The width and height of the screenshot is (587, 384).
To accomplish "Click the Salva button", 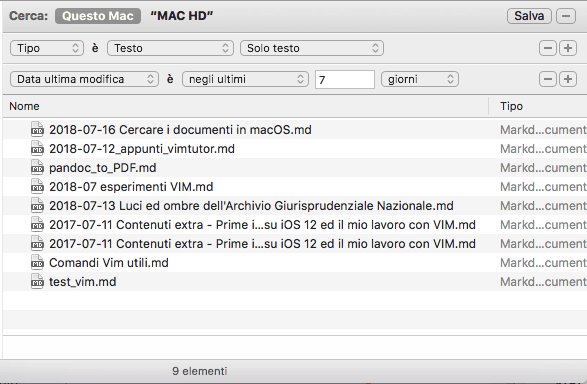I will pyautogui.click(x=529, y=16).
